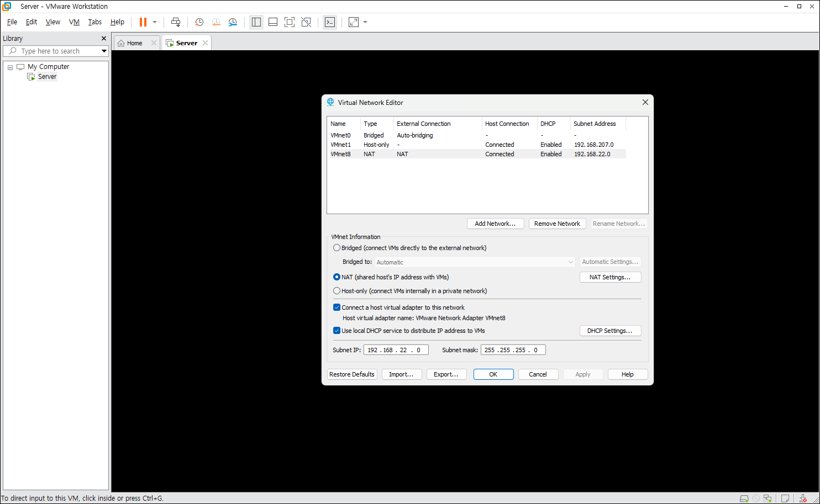The height and width of the screenshot is (504, 820).
Task: Close the Virtual Network Editor dialog
Action: coord(645,102)
